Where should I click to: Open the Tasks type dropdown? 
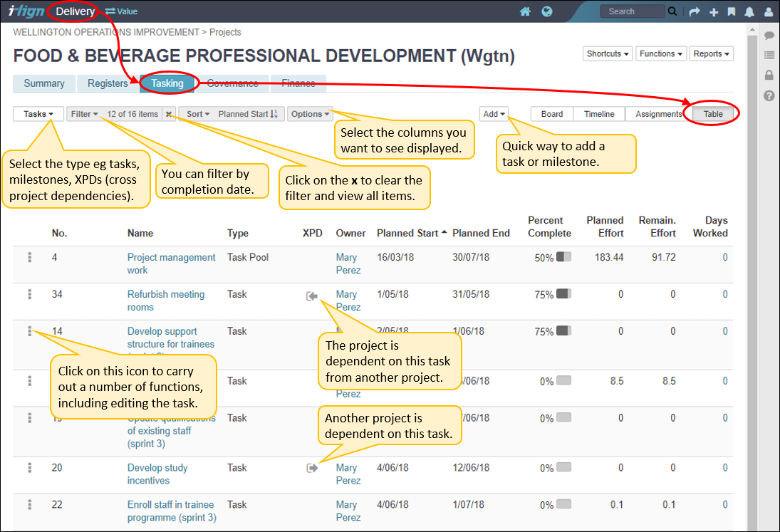coord(38,114)
